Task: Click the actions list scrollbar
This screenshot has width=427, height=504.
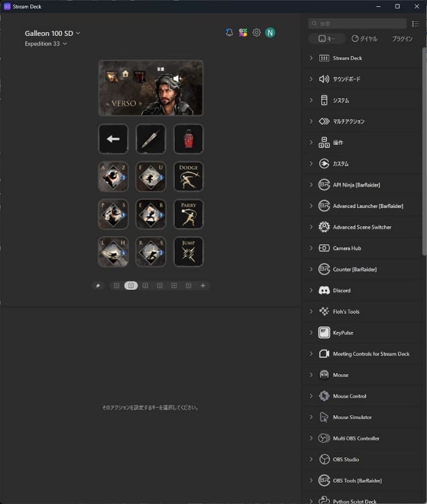Action: (424, 151)
